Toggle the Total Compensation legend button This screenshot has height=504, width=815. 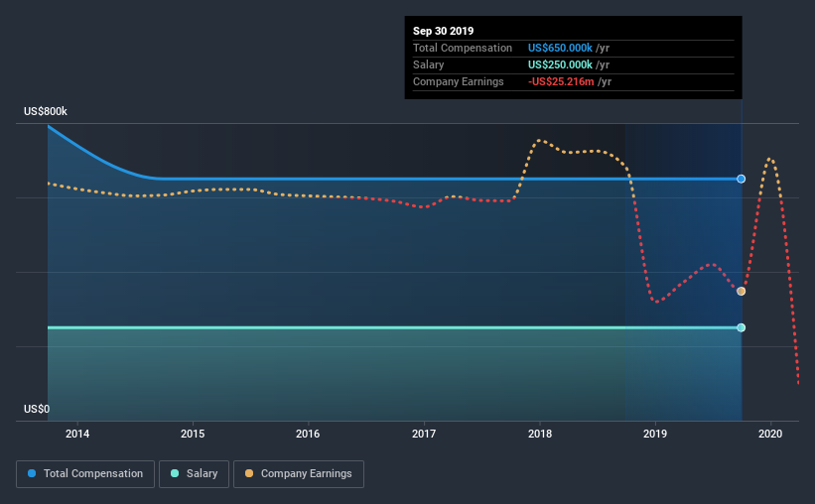point(85,474)
